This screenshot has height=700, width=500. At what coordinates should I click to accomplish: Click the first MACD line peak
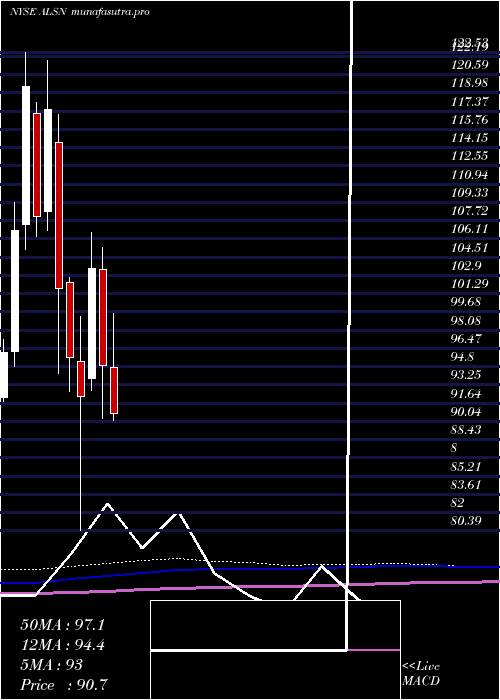[x=107, y=504]
